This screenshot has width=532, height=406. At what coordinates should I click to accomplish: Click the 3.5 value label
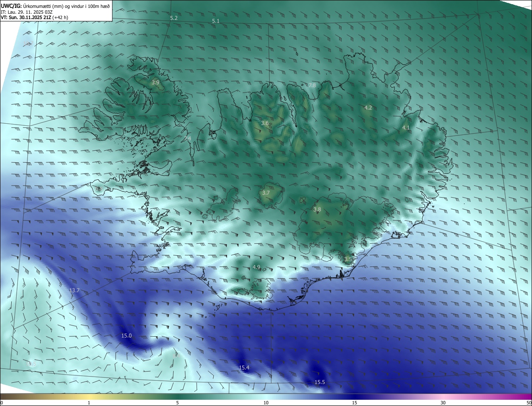[348, 259]
